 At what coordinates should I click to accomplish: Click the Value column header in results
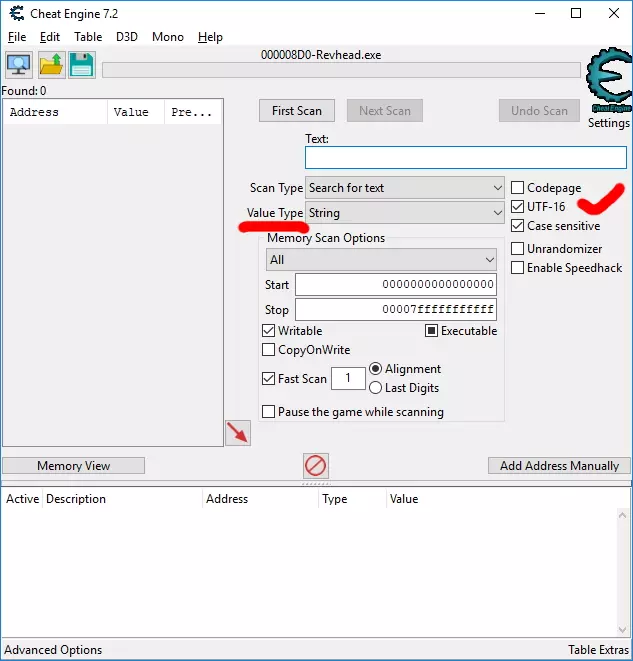(136, 112)
